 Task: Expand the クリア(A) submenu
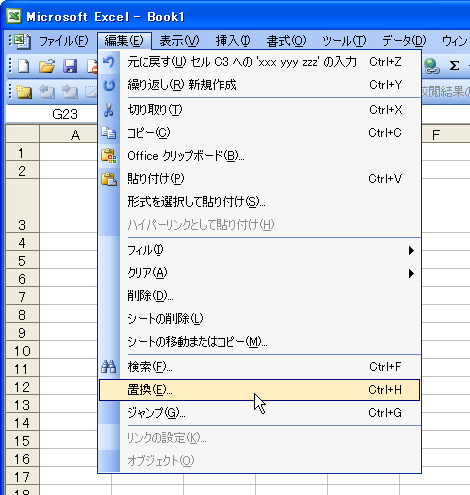(x=260, y=273)
